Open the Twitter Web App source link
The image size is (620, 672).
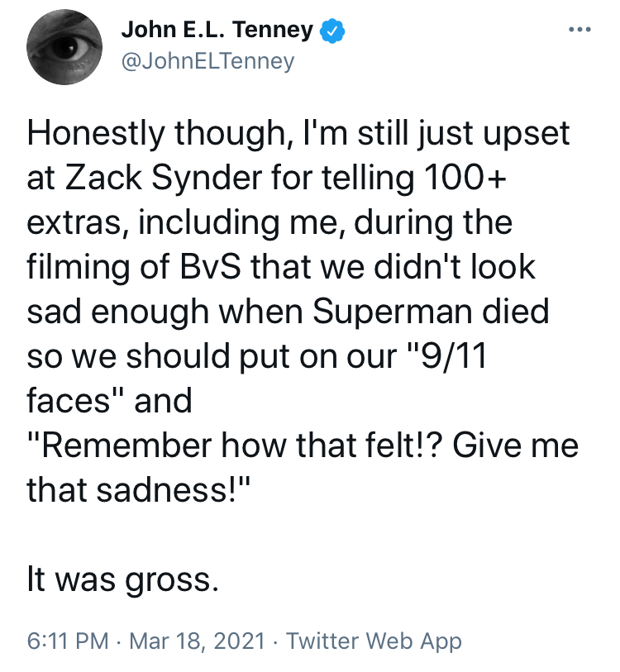click(374, 641)
